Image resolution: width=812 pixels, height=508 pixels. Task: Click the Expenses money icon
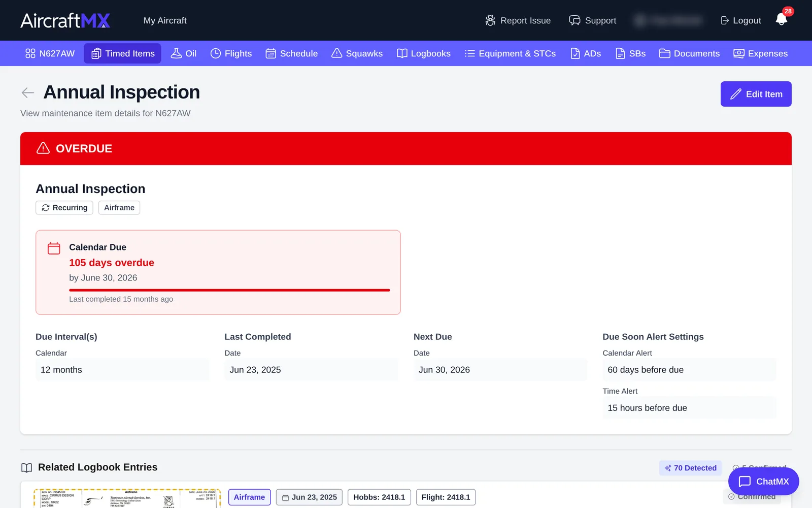[x=739, y=53]
